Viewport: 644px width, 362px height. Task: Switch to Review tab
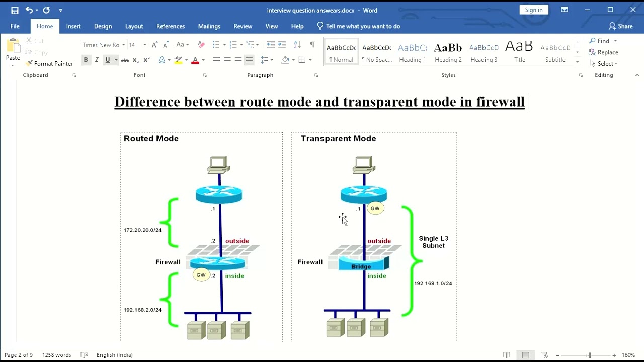coord(243,26)
